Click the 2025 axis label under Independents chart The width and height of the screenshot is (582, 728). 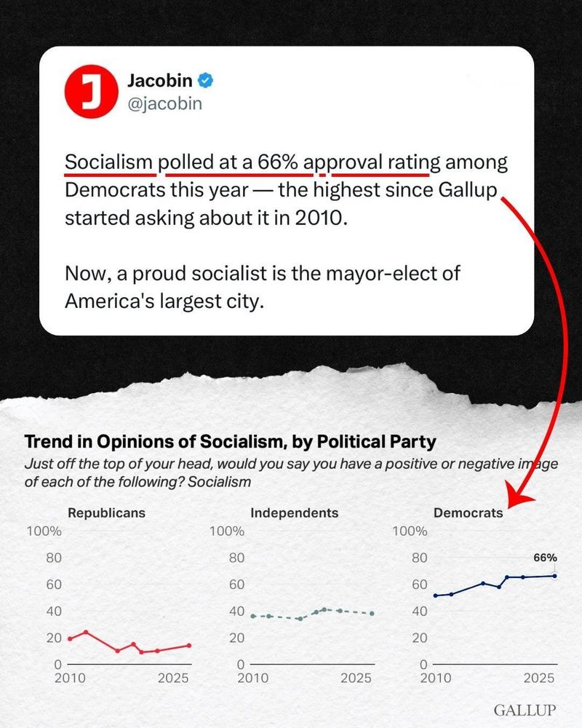tap(356, 678)
